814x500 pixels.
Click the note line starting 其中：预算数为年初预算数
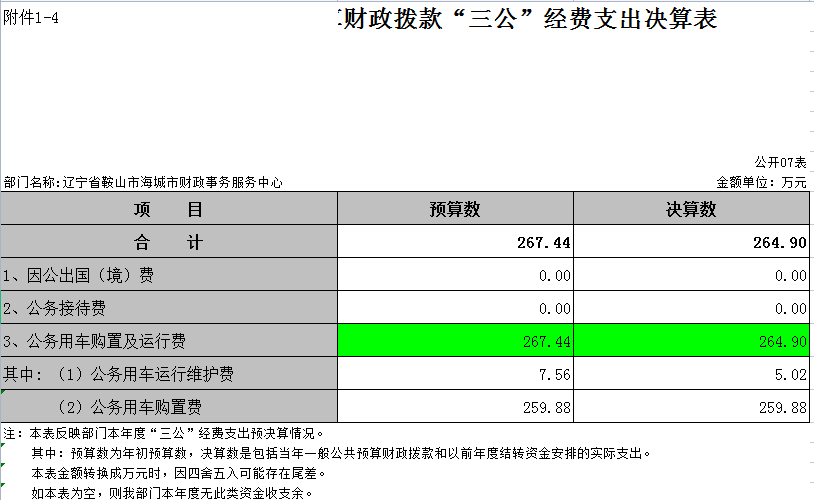(x=341, y=453)
